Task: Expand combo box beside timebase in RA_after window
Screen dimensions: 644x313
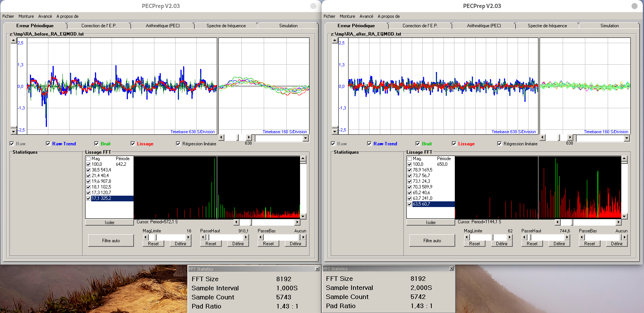Action: point(627,139)
